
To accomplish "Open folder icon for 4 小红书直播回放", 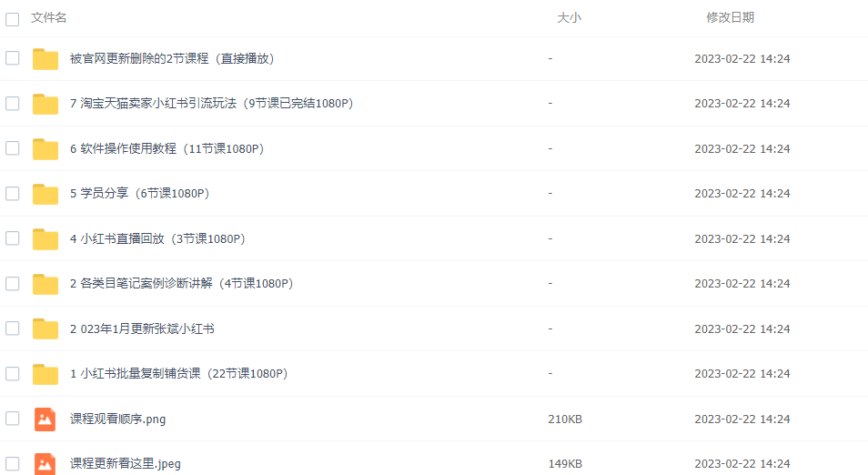I will pos(45,239).
